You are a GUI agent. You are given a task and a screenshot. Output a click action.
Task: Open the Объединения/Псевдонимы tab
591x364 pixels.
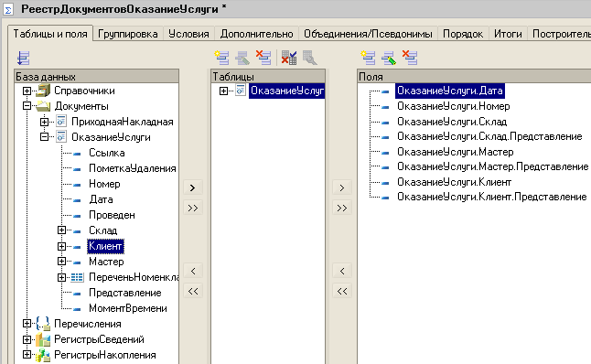[x=368, y=34]
